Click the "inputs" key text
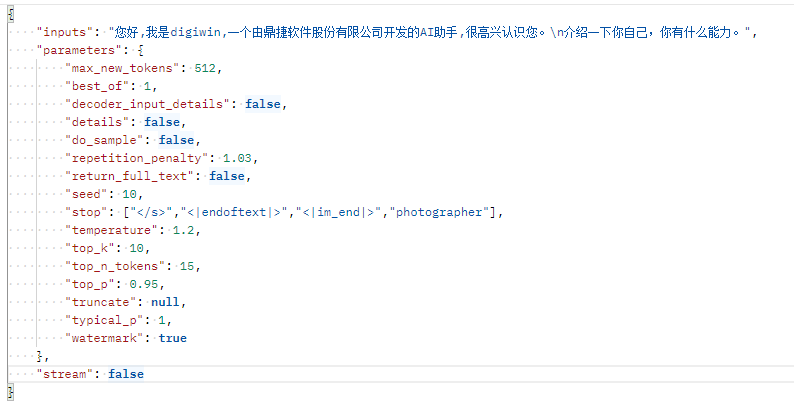 point(65,32)
